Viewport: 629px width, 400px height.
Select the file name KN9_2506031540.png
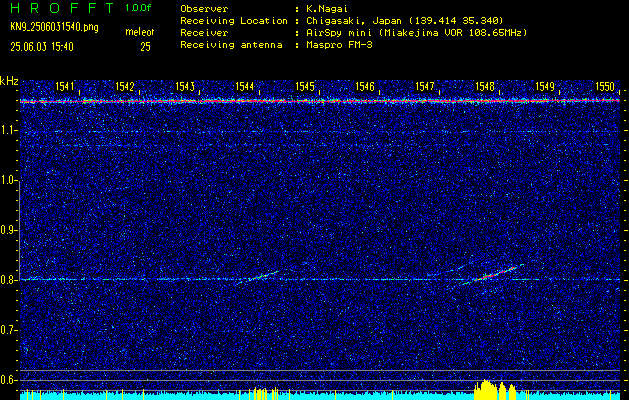[54, 27]
